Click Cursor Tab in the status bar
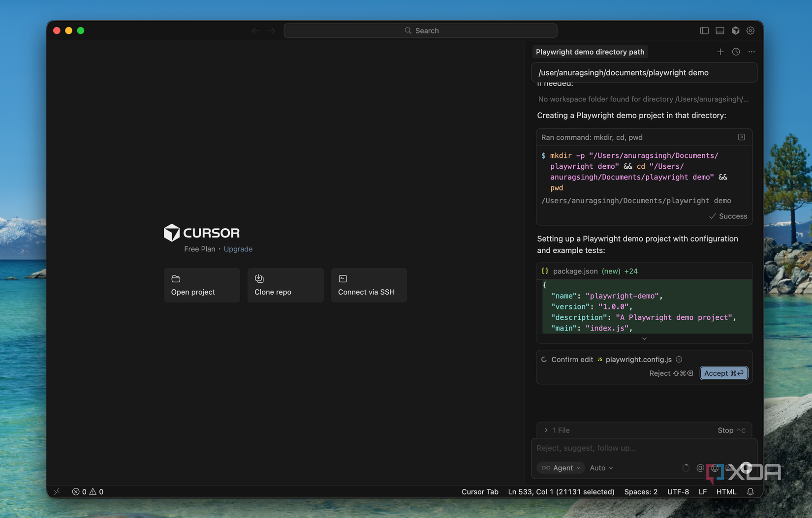Viewport: 812px width, 518px height. (479, 491)
